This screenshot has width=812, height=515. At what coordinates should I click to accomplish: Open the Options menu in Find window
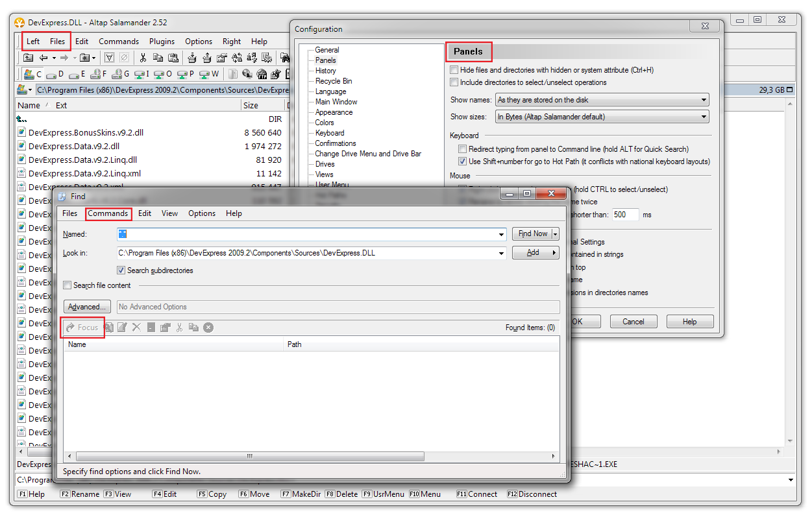tap(202, 213)
